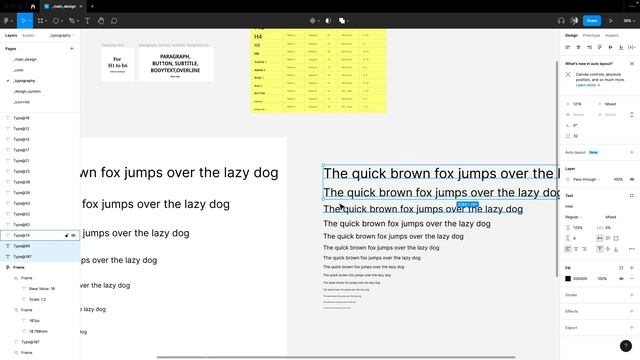Switch to the Design tab

click(x=571, y=36)
